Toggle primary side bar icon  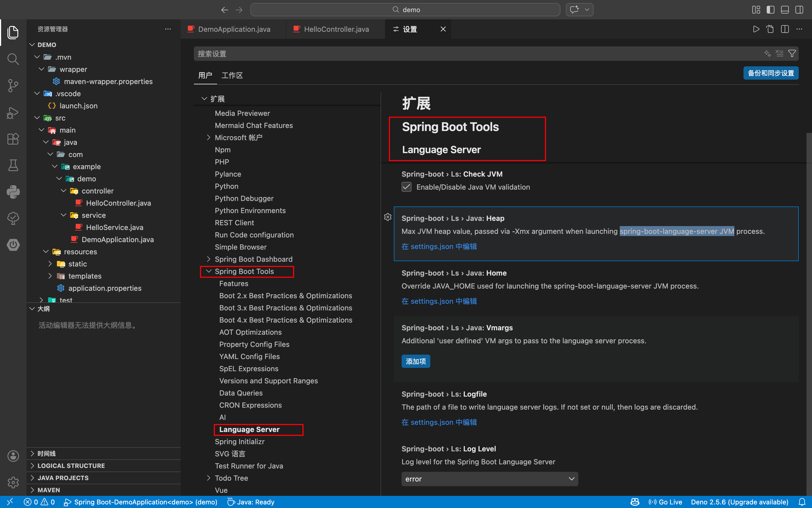770,10
